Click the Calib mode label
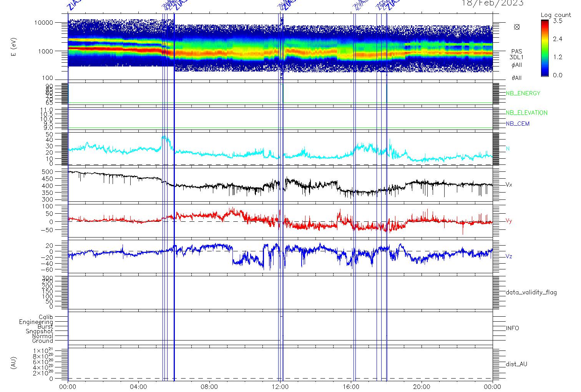The width and height of the screenshot is (581, 392). (x=46, y=317)
